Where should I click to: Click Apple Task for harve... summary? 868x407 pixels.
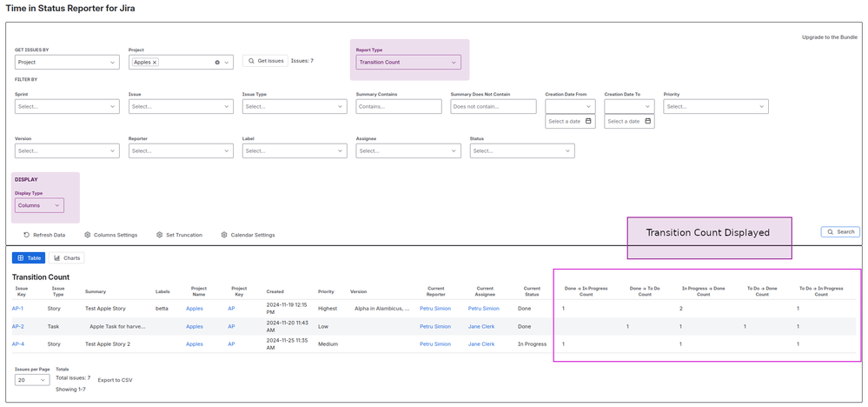tap(117, 326)
